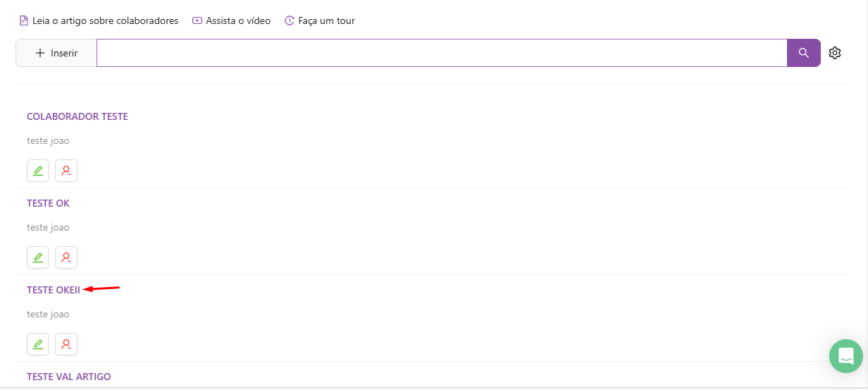Screen dimensions: 868x390
Task: Open the settings gear icon
Action: 835,53
